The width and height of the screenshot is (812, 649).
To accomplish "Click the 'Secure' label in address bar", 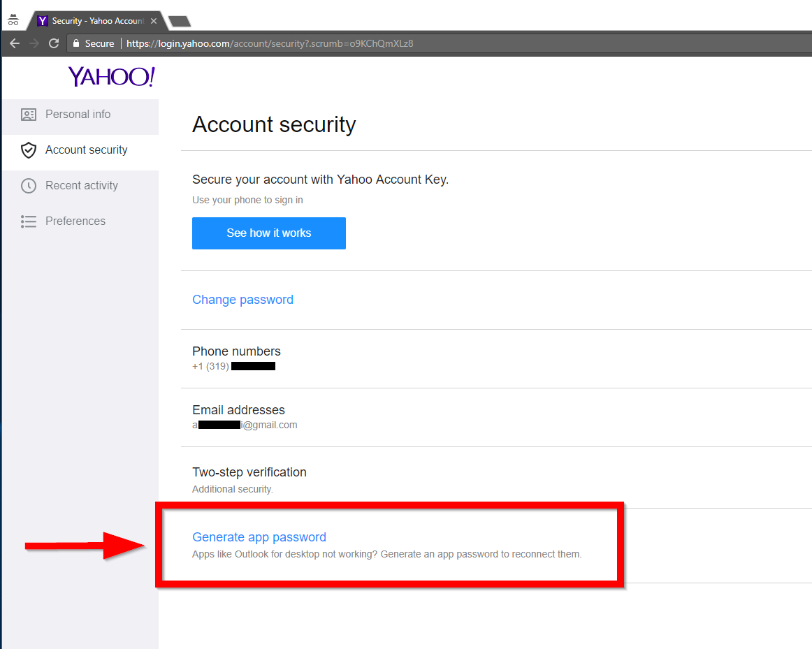I will (99, 43).
